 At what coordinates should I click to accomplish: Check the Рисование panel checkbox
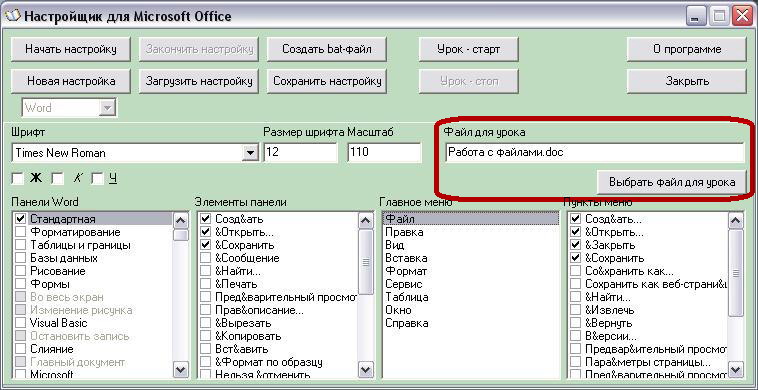point(20,271)
